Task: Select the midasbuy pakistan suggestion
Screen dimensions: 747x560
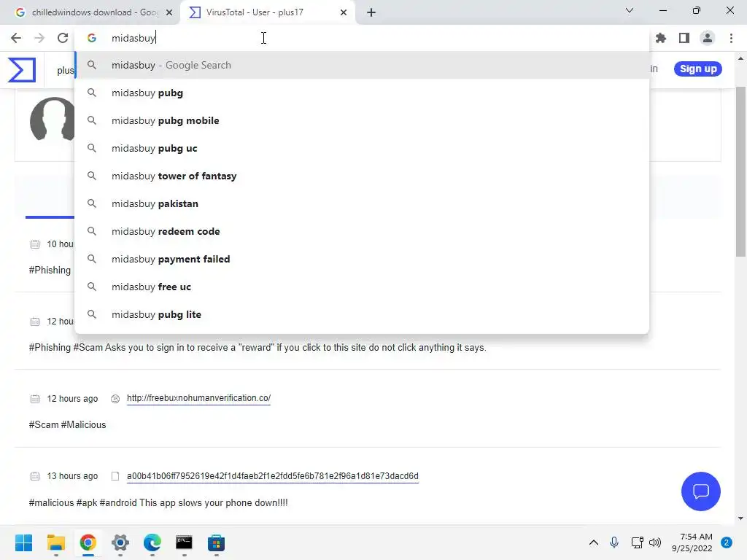Action: 362,203
